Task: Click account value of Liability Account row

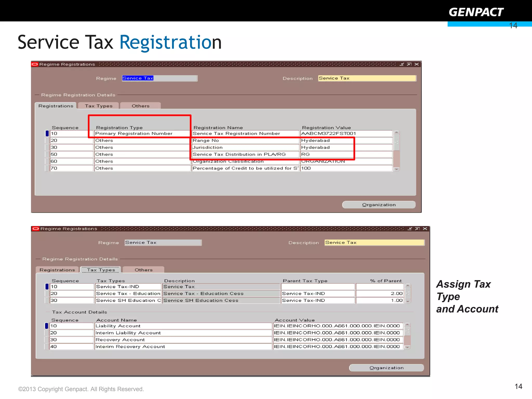Action: point(338,326)
